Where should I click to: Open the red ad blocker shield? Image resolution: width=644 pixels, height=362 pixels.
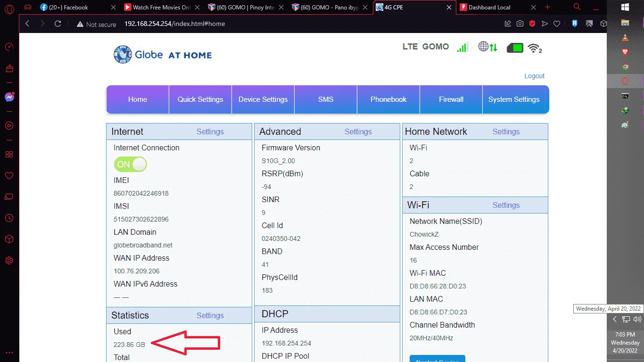[x=532, y=24]
